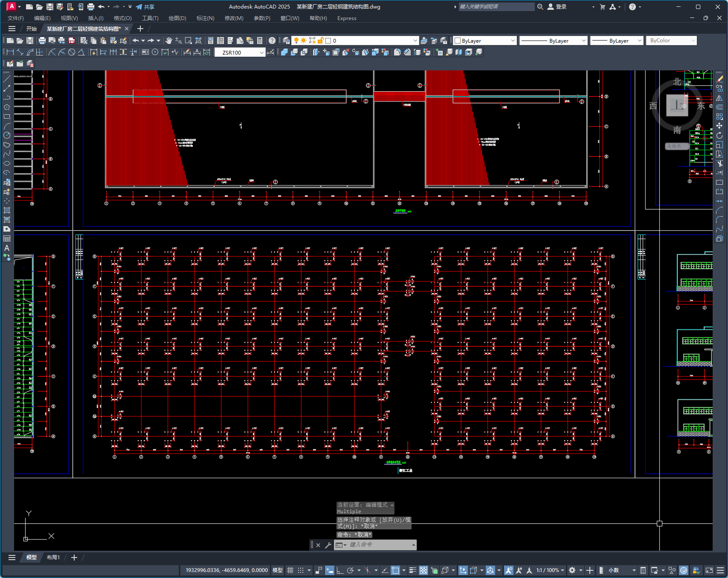Viewport: 728px width, 578px height.
Task: Create a new drawing with QNew icon
Action: (x=10, y=41)
